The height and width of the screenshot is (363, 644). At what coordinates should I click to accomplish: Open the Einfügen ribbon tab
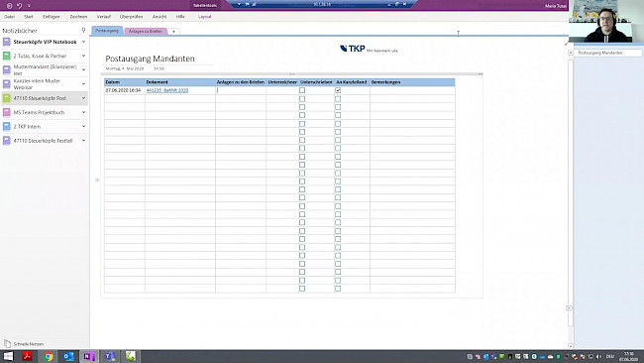tap(51, 17)
